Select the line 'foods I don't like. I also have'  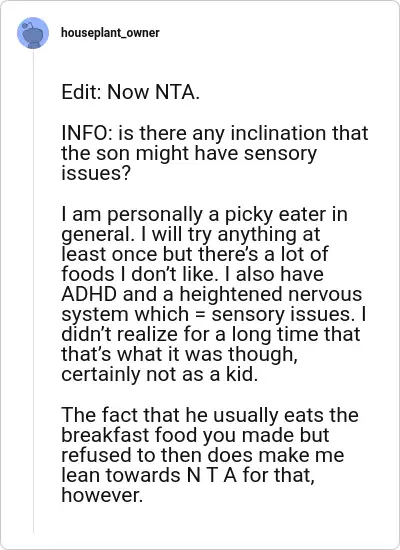coord(192,274)
